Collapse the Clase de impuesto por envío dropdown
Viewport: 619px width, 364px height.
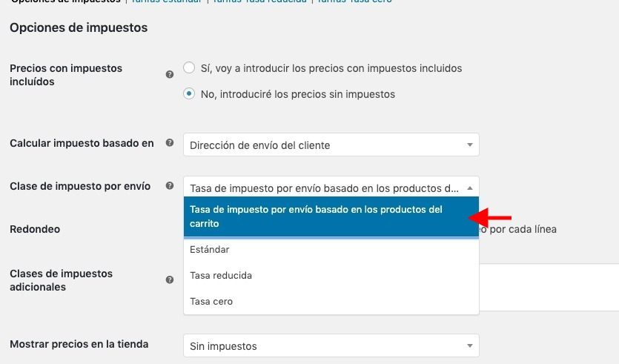331,187
